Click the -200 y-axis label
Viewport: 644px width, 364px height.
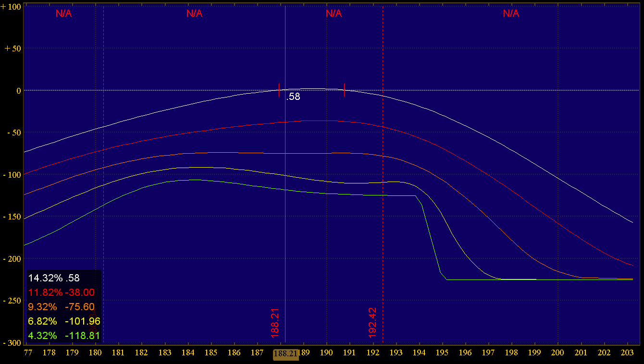point(12,258)
